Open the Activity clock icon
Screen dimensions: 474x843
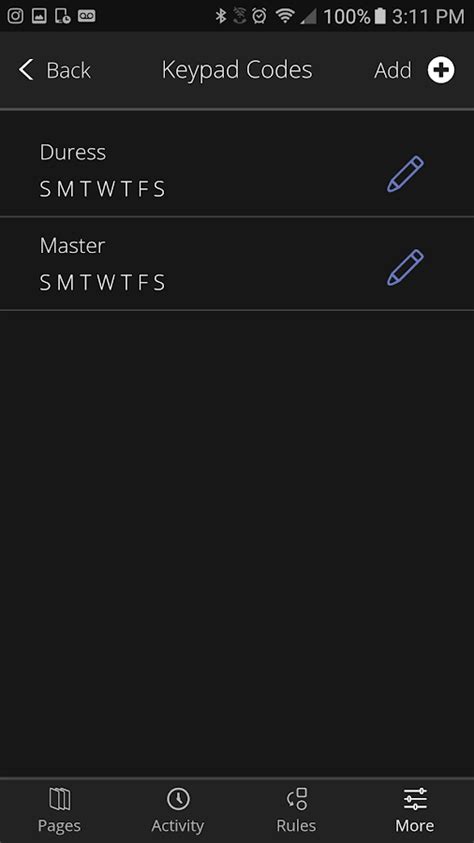tap(178, 799)
